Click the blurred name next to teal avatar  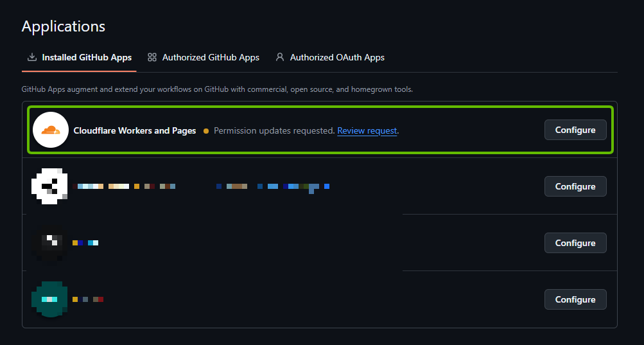coord(88,299)
